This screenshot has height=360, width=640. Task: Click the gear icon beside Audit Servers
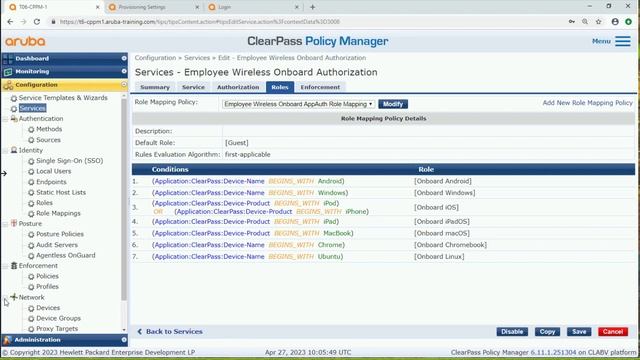[31, 245]
